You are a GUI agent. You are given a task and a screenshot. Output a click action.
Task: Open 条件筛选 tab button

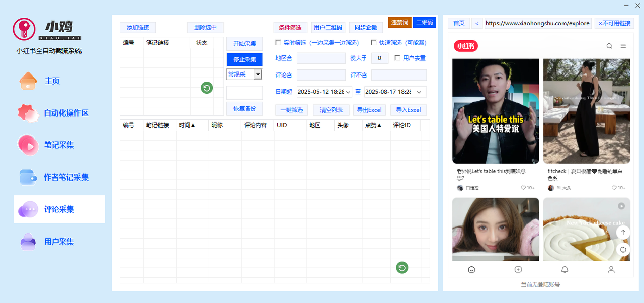(x=290, y=27)
